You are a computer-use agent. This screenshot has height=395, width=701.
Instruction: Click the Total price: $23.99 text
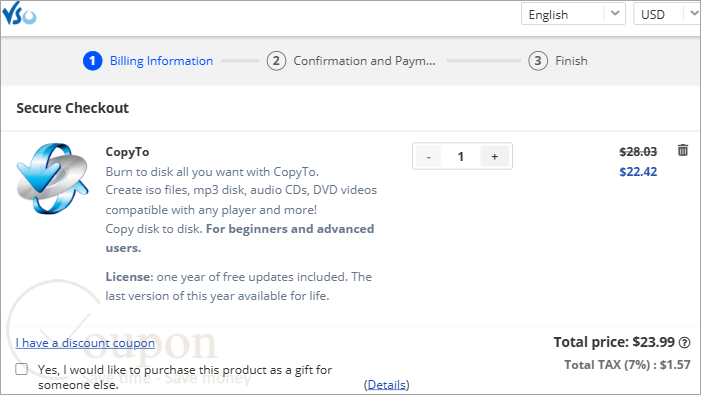[x=614, y=342]
